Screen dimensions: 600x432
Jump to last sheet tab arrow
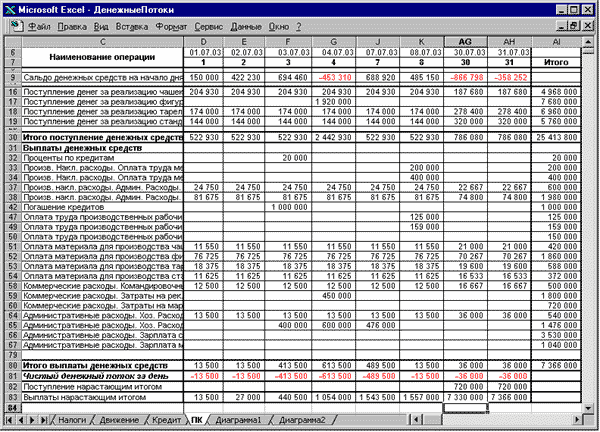(44, 420)
